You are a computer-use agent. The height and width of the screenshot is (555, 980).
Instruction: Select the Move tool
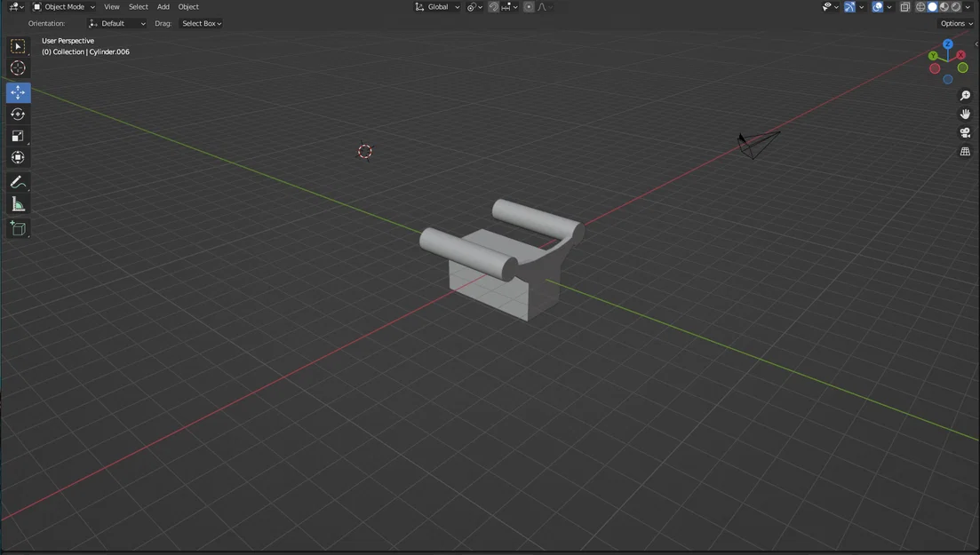point(17,91)
